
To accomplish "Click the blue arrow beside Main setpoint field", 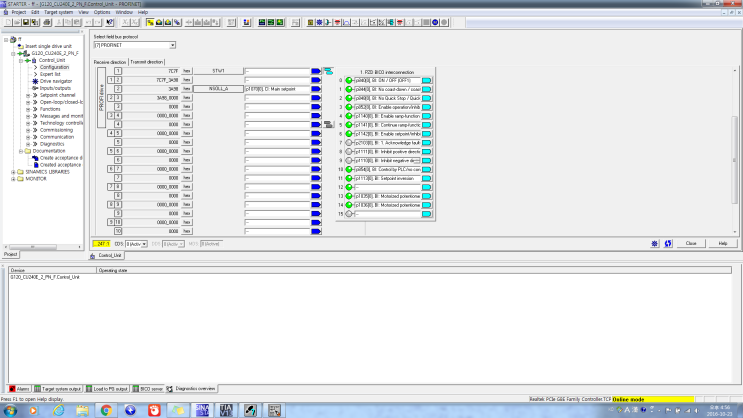I will pos(316,89).
